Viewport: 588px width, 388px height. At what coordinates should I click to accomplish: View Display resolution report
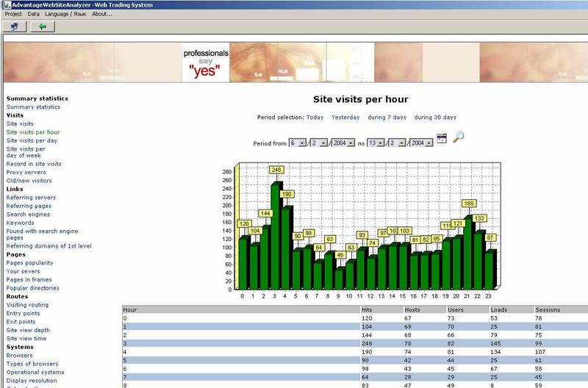[32, 381]
